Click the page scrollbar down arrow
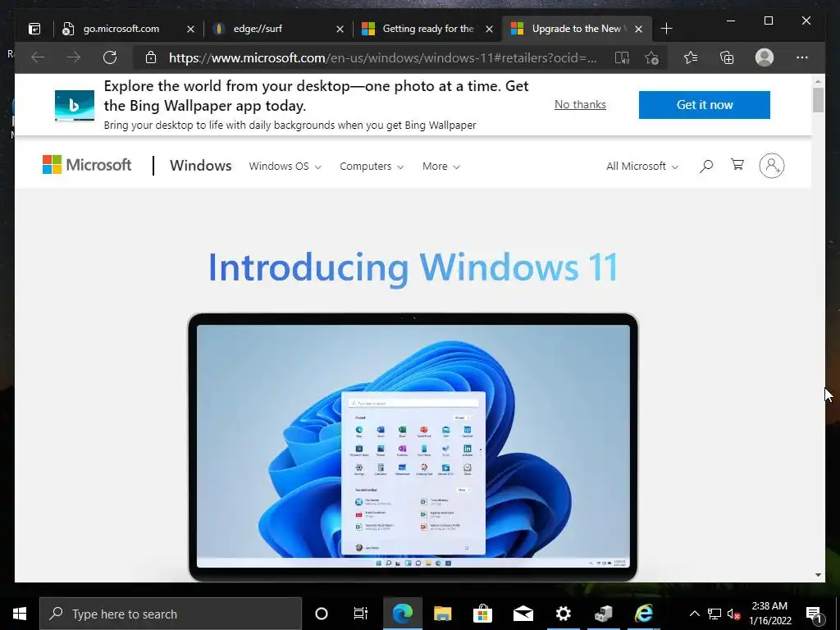Viewport: 840px width, 630px height. (818, 575)
